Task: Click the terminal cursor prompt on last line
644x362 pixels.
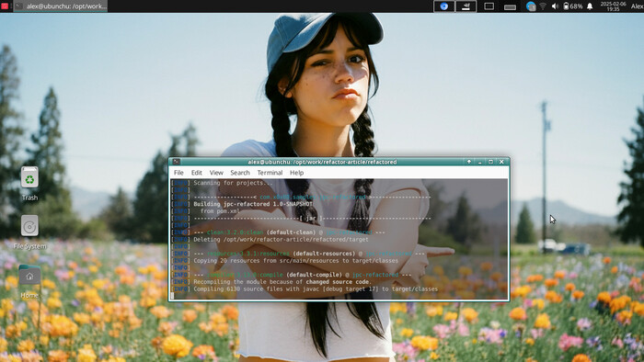Action: pos(173,296)
